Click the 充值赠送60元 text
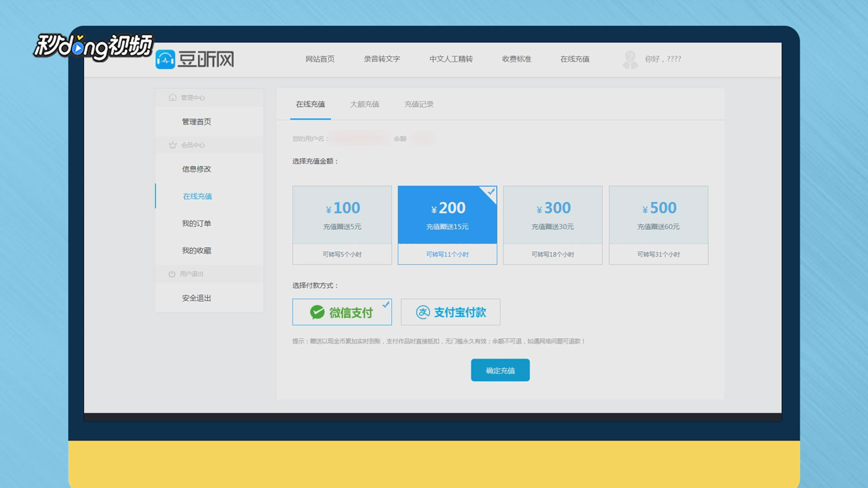 658,227
